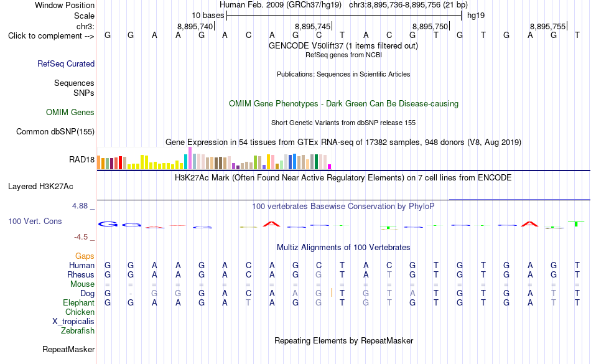Open the RAD18 GTEx gene label
The image size is (591, 364).
(81, 159)
